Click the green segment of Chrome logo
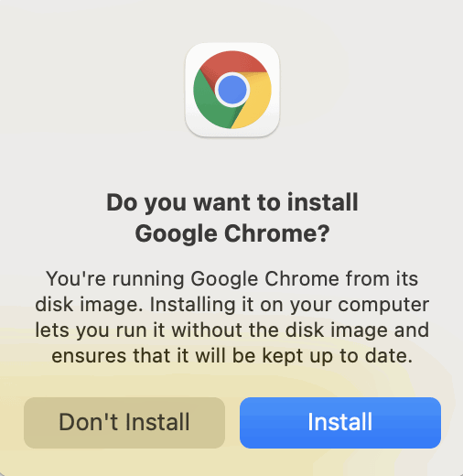 212,103
